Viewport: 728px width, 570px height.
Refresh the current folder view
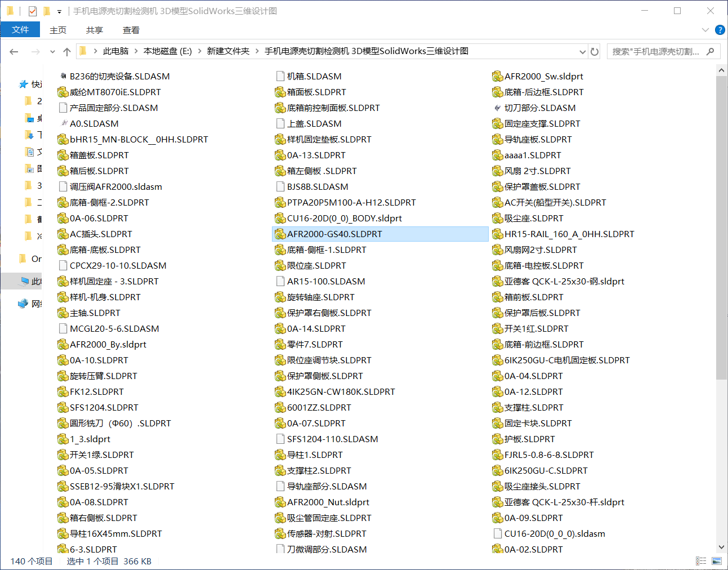[x=595, y=51]
